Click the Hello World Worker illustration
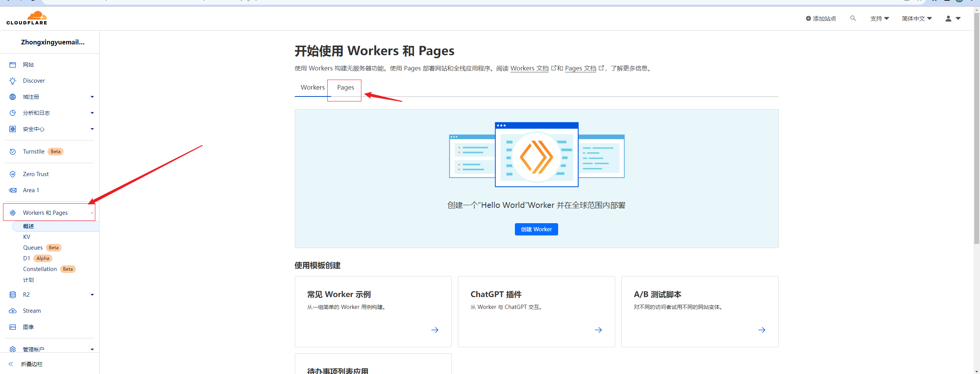The height and width of the screenshot is (374, 980). 537,155
